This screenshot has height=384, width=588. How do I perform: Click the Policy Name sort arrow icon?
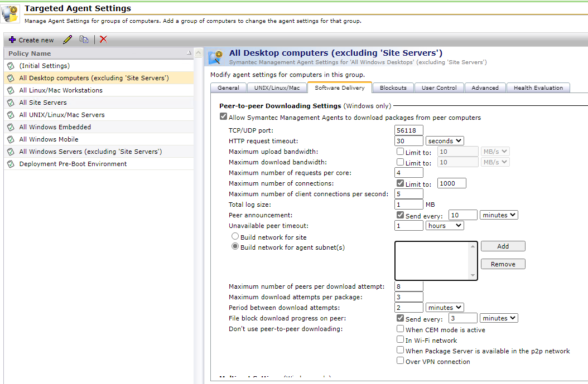[189, 53]
